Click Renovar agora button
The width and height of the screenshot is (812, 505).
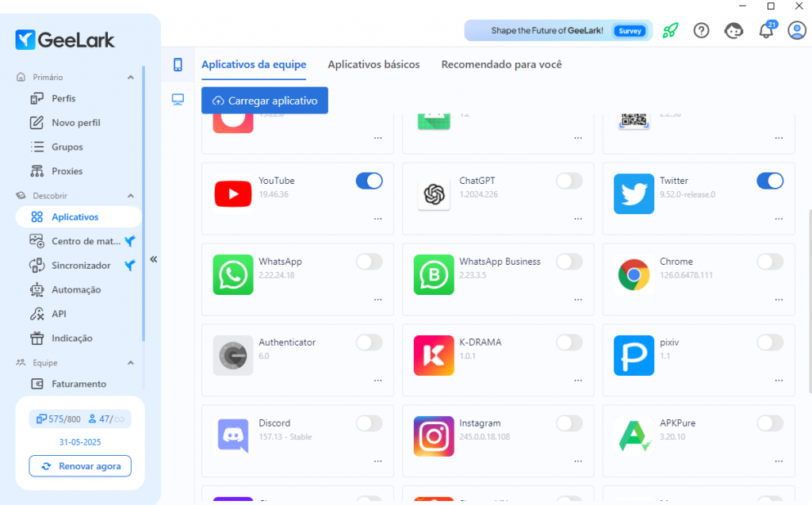click(80, 466)
